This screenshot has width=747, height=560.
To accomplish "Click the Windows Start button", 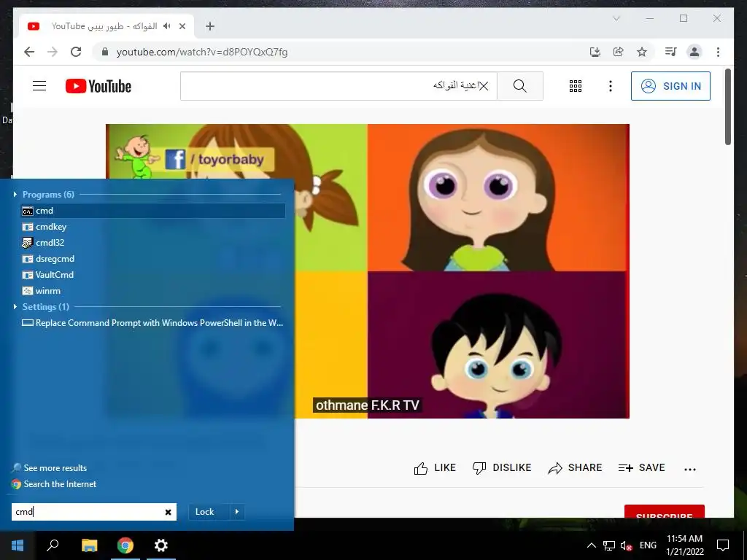I will [x=18, y=545].
